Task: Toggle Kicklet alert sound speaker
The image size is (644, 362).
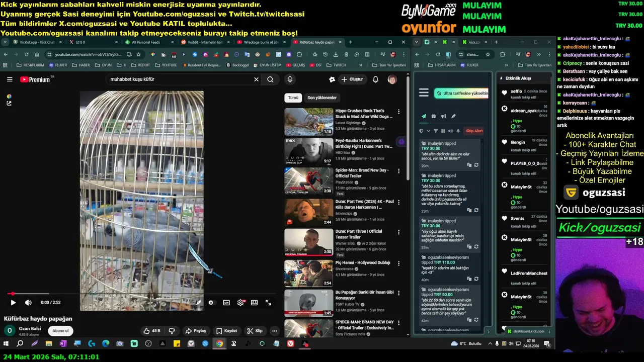Action: pos(450,131)
